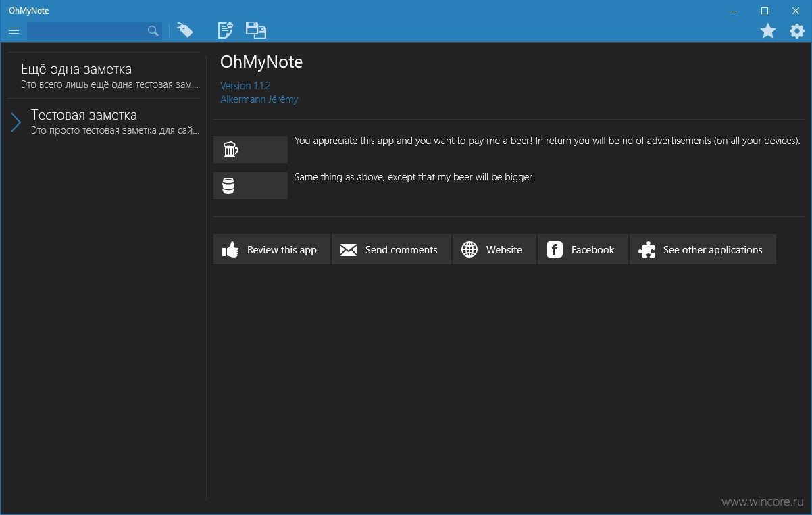Create a new note with plus icon
Viewport: 812px width, 515px height.
(x=225, y=30)
